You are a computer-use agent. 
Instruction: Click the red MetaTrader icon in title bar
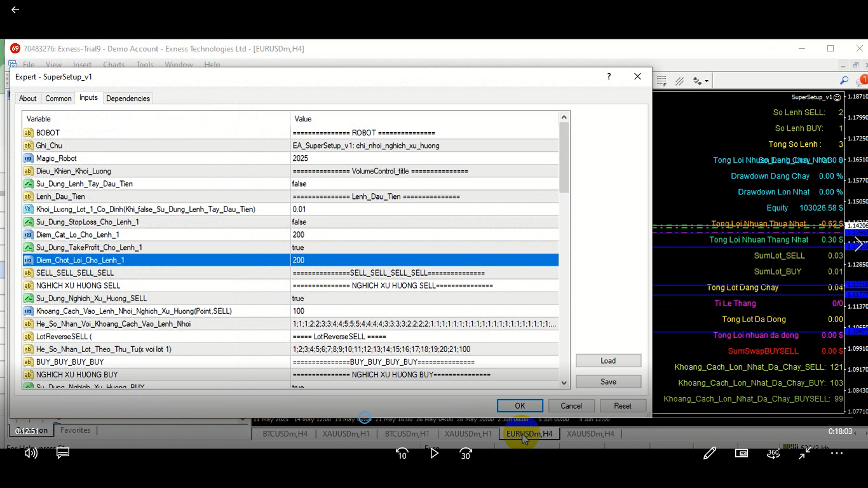tap(15, 48)
